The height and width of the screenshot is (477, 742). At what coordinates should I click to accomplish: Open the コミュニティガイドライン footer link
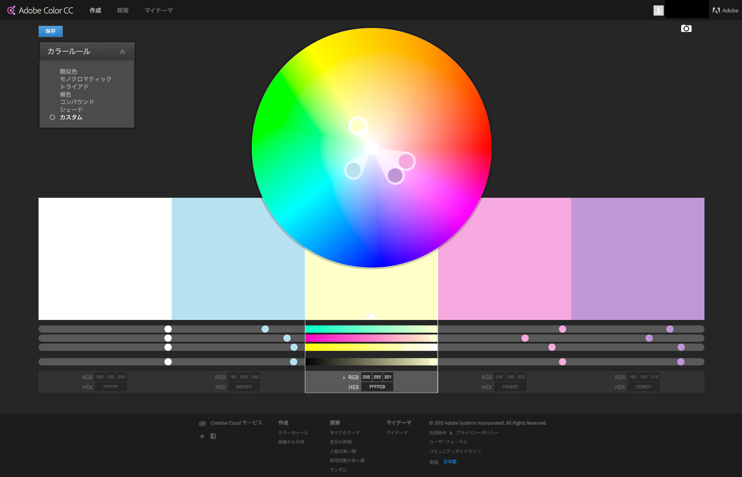click(455, 451)
